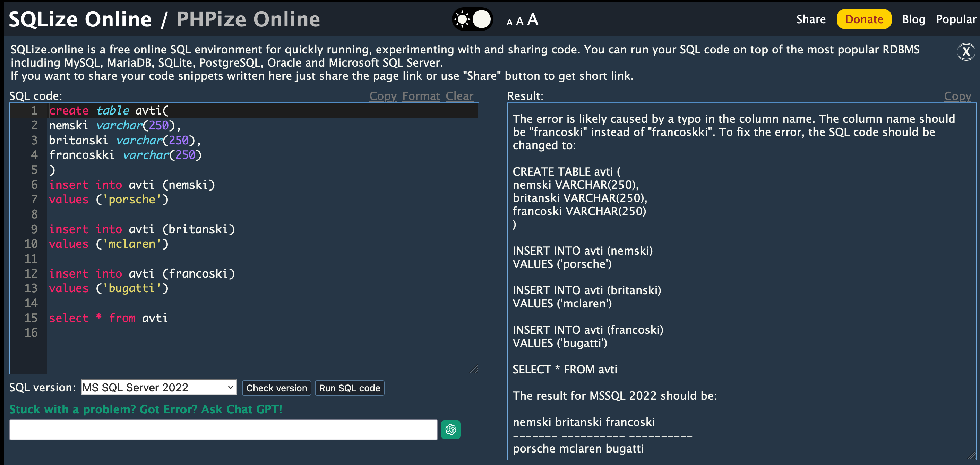Click 'britanski varchar(250),' on line 3
This screenshot has height=465, width=980.
(125, 140)
